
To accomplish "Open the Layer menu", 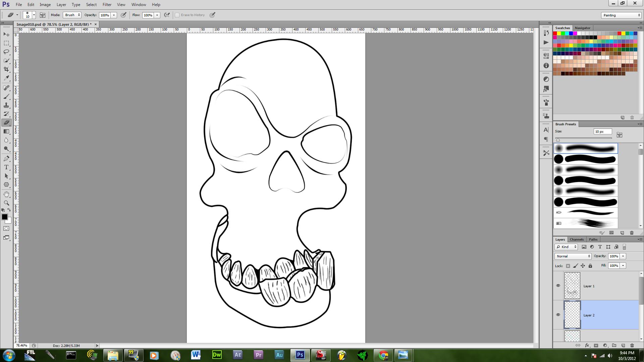I will coord(61,5).
